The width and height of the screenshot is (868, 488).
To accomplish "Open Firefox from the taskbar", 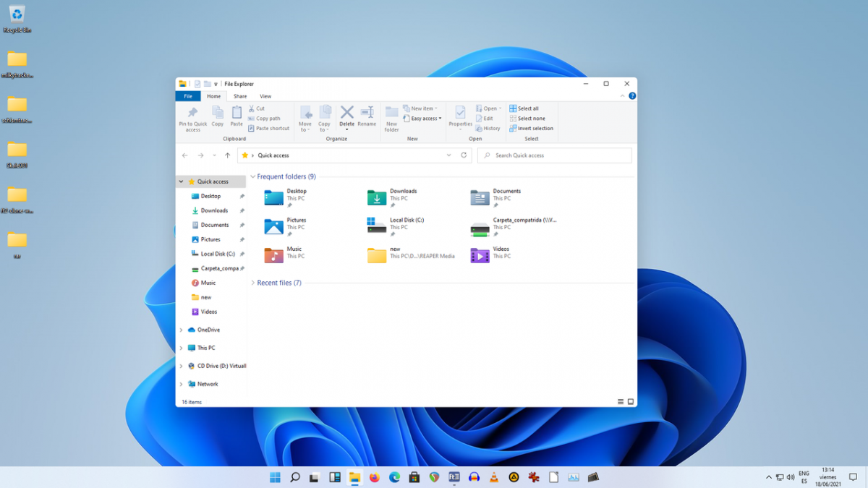I will pos(374,477).
